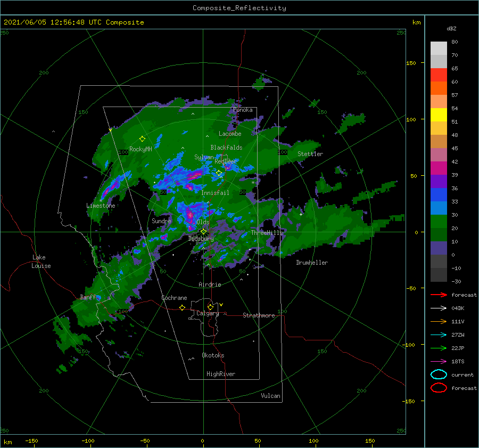The image size is (479, 448).
Task: Click the white 04DK arrow icon
Action: pyautogui.click(x=439, y=308)
